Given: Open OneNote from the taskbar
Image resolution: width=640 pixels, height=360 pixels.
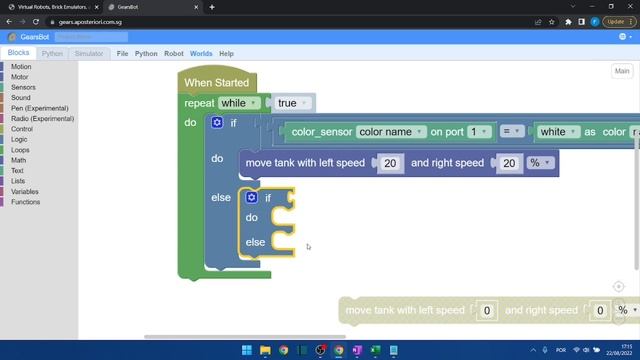Looking at the screenshot, I should coord(357,350).
